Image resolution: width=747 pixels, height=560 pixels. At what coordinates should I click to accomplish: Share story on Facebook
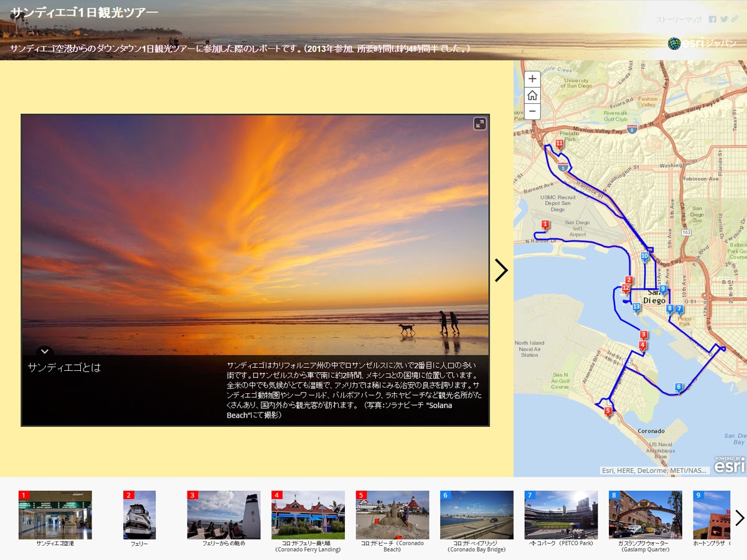point(713,19)
